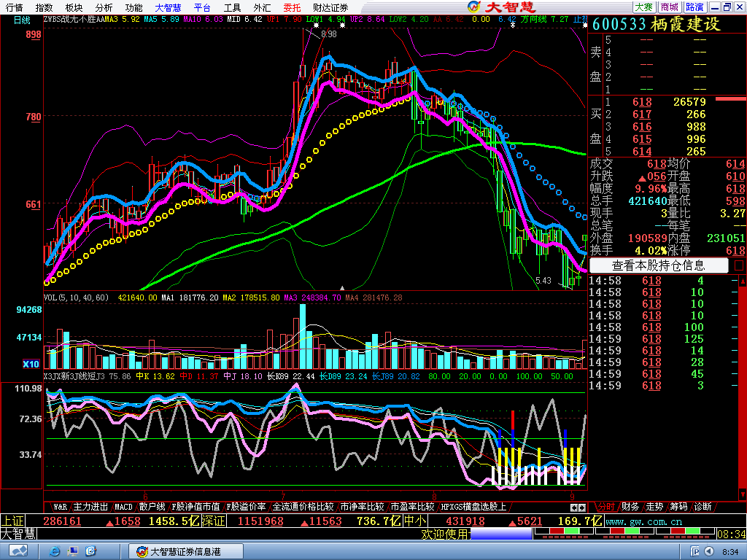The width and height of the screenshot is (747, 560).
Task: Select the 财务 side panel tab
Action: click(x=630, y=507)
